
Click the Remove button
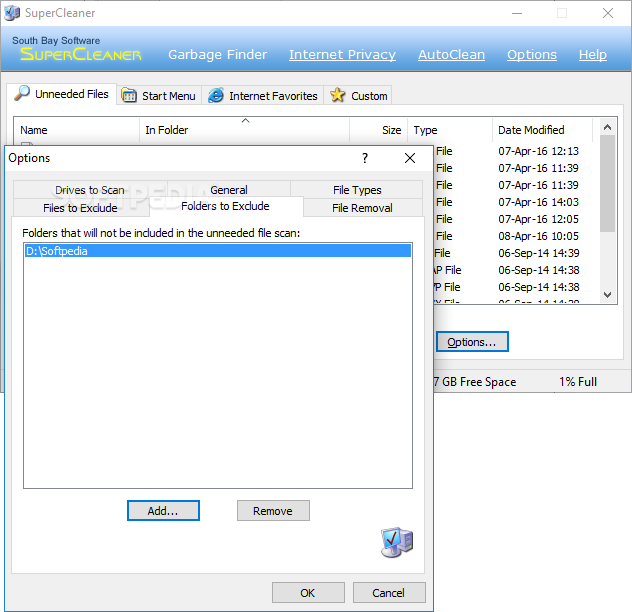pyautogui.click(x=273, y=511)
